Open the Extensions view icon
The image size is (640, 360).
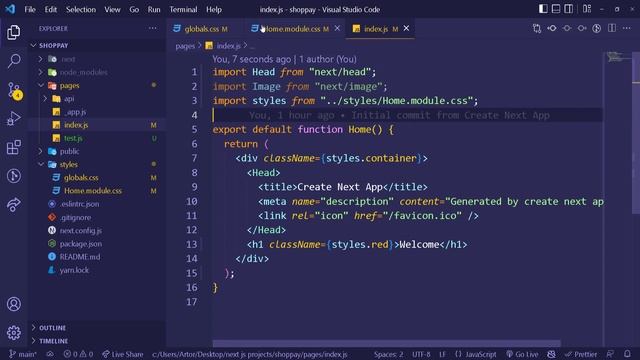13,147
